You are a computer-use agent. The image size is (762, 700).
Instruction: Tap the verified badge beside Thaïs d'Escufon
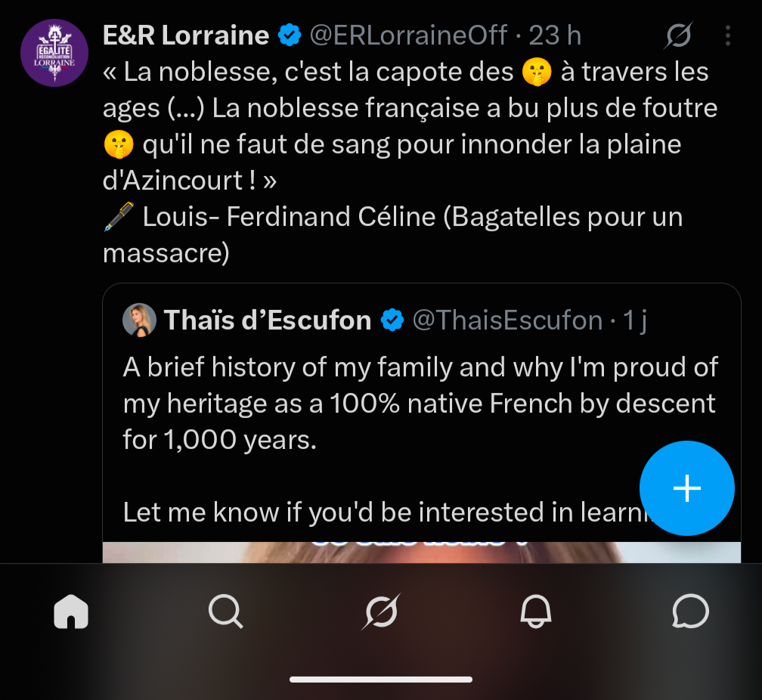tap(392, 321)
